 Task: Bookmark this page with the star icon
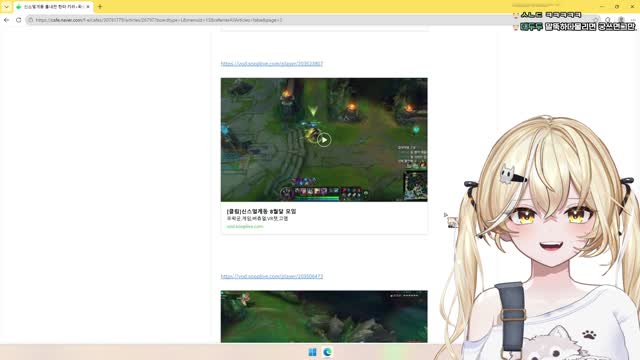pyautogui.click(x=596, y=20)
